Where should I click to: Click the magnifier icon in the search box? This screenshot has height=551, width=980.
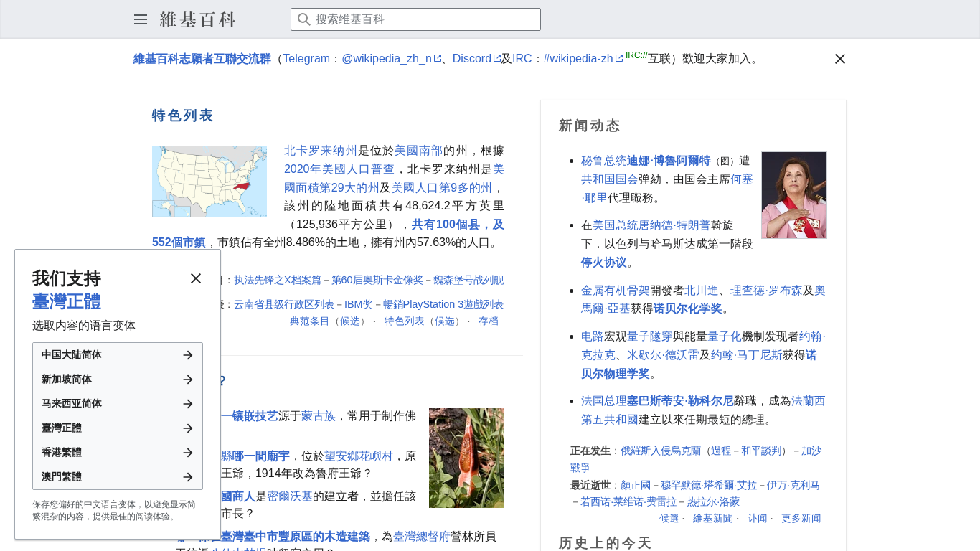click(x=304, y=19)
